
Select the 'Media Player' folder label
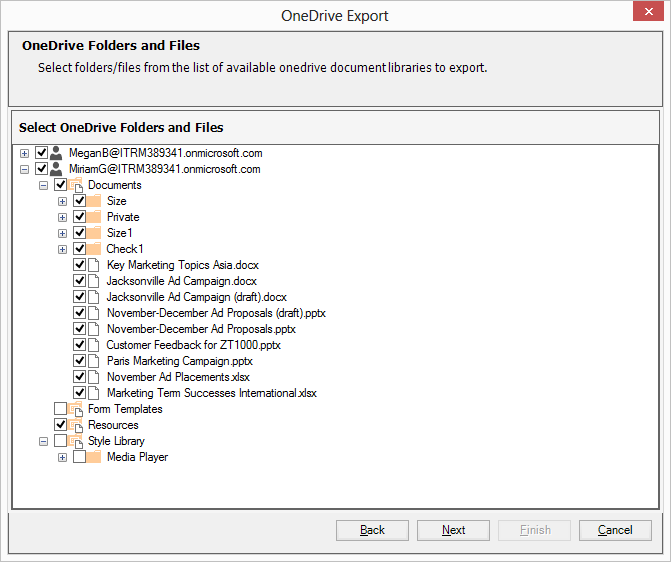pos(137,457)
